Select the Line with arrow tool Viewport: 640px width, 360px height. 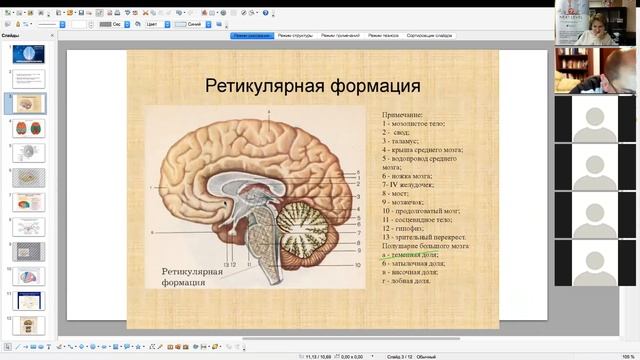(25, 347)
